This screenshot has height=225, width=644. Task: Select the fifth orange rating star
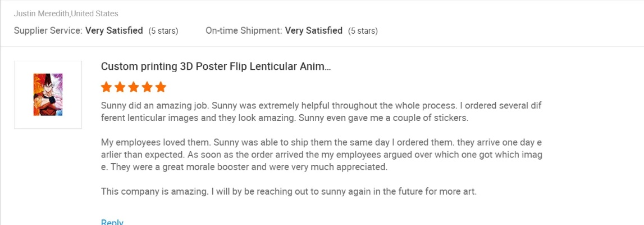click(x=161, y=87)
